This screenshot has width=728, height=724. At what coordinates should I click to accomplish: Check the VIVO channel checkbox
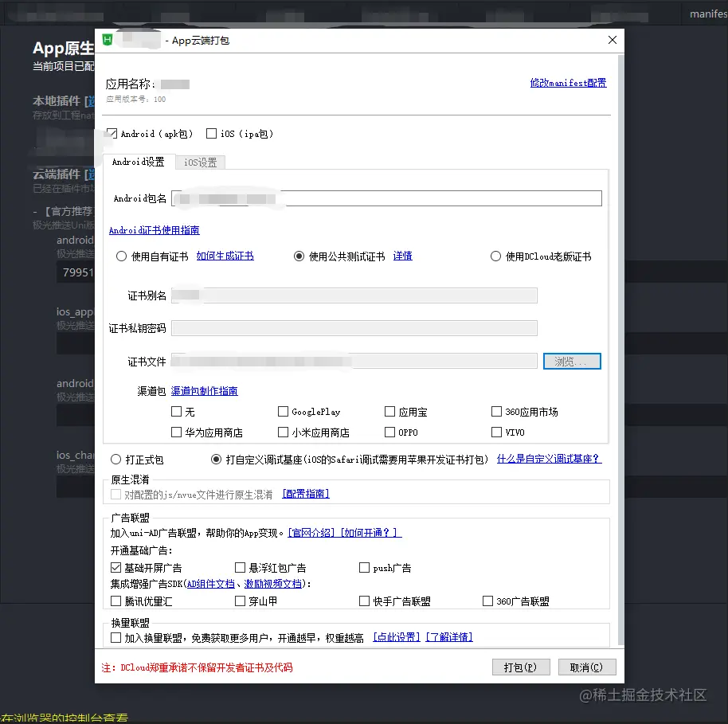click(496, 432)
